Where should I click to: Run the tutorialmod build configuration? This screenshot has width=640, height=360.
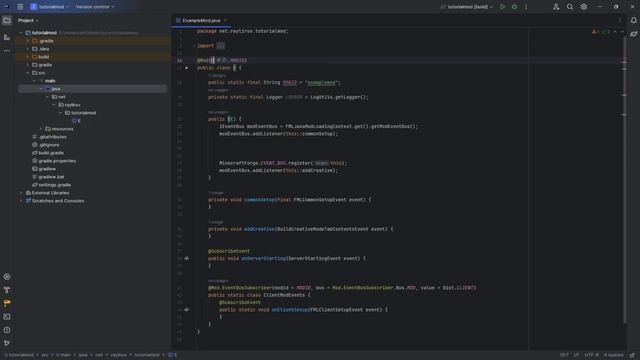[x=502, y=7]
